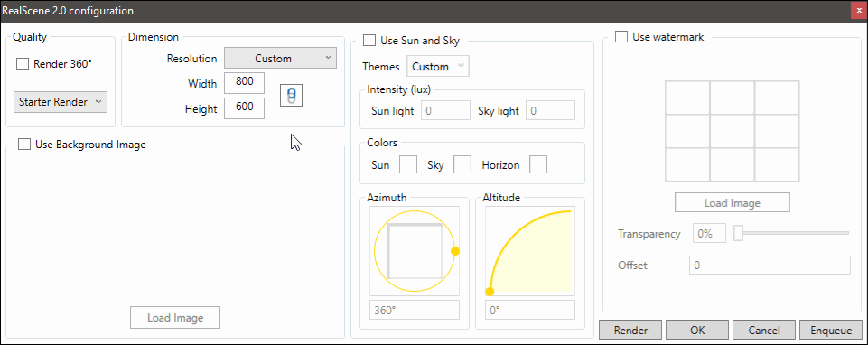Open the Starter Render quality dropdown

pyautogui.click(x=61, y=102)
